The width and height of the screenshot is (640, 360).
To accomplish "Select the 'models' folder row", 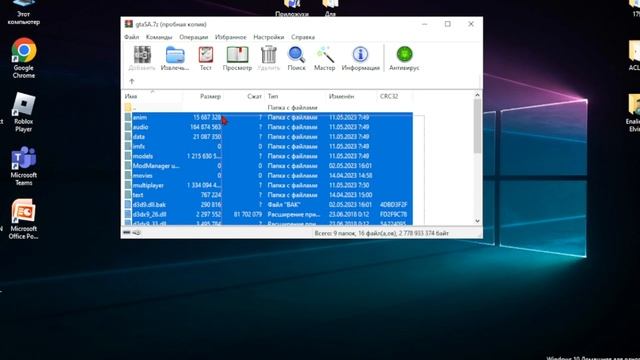I will point(268,156).
